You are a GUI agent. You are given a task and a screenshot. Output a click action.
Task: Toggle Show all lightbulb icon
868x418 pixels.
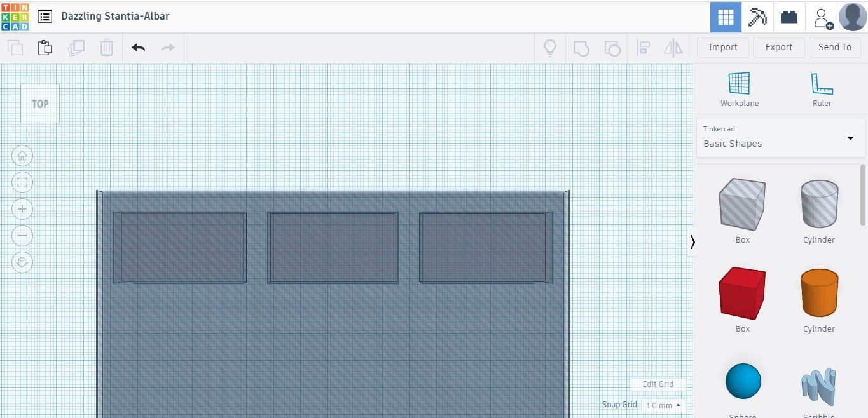[x=550, y=48]
